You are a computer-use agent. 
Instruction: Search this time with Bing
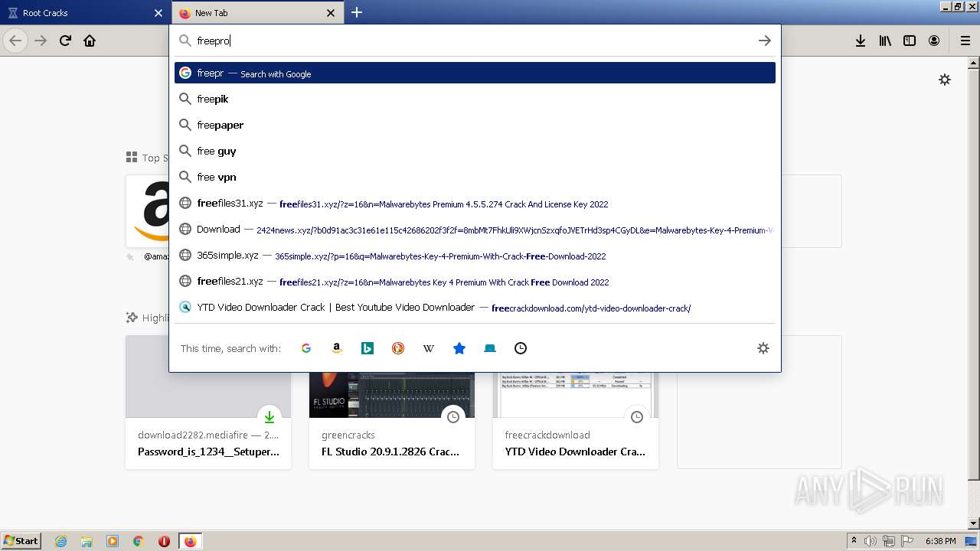[x=367, y=348]
